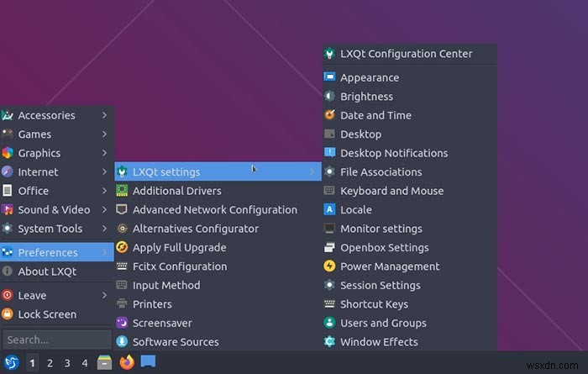Open Session Settings entry

coord(410,285)
